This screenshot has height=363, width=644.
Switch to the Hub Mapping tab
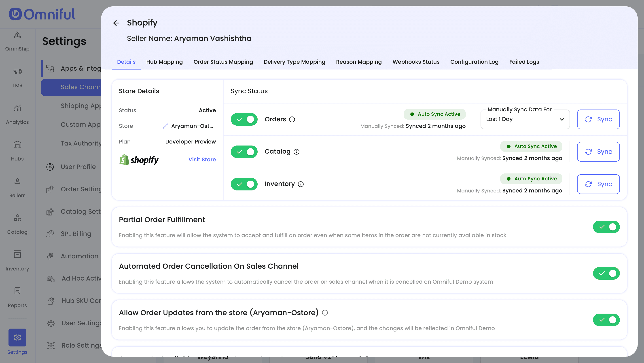(x=164, y=62)
